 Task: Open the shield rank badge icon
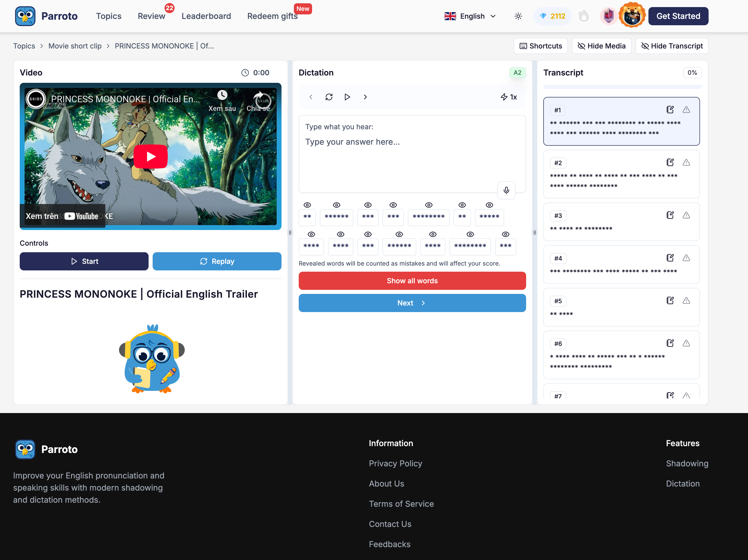coord(609,16)
